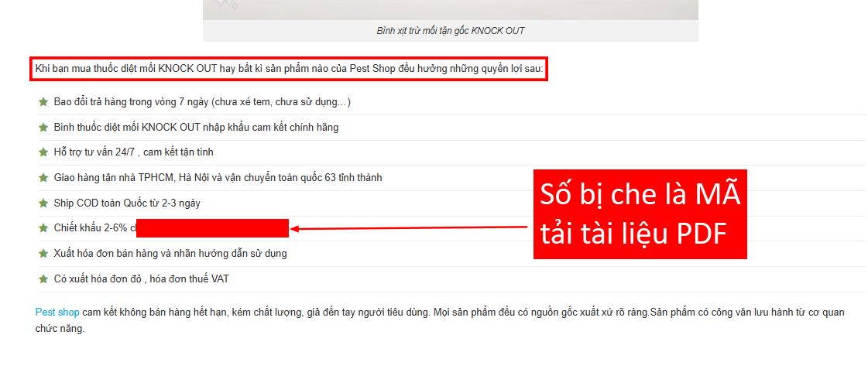
Task: Click the "Ship COD toàn Quốc từ 2-3 ngày" text
Action: tap(128, 203)
